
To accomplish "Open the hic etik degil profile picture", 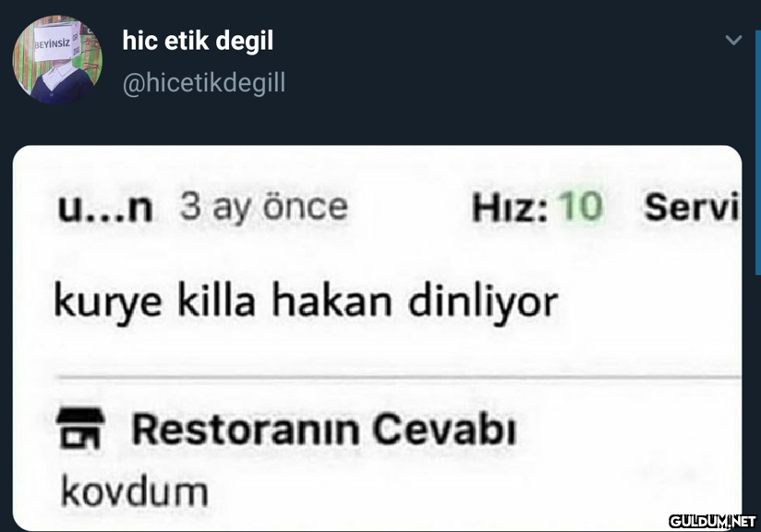I will 57,60.
